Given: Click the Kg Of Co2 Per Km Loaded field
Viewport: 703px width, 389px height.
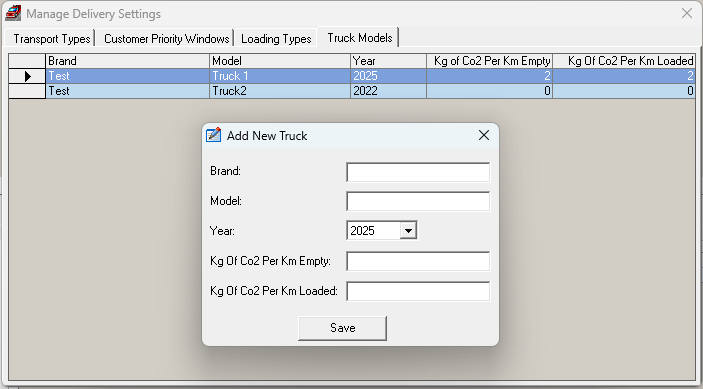Looking at the screenshot, I should [418, 291].
